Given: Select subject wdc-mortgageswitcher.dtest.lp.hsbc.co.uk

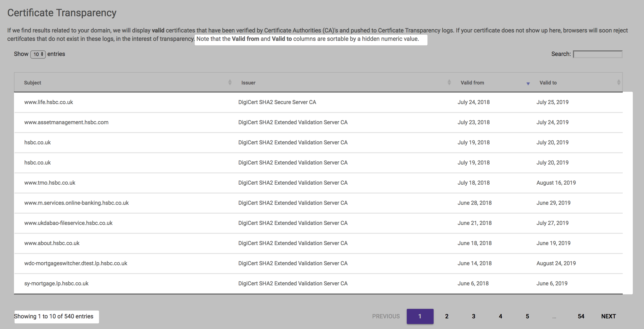Looking at the screenshot, I should pos(76,264).
